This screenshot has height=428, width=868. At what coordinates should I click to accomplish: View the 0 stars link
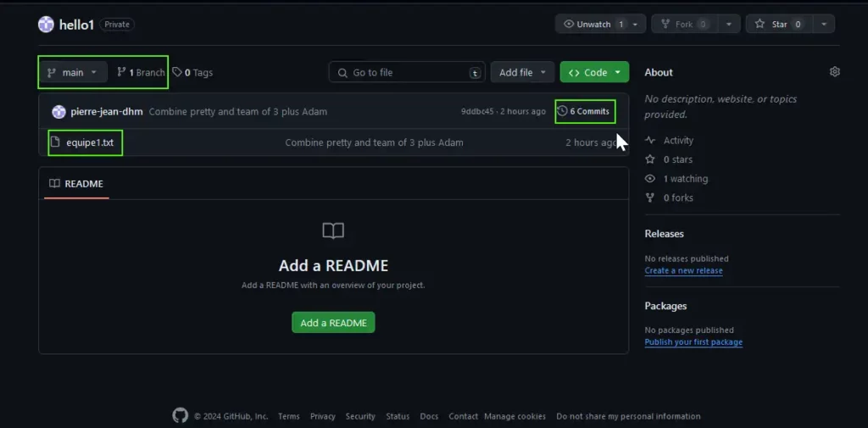pos(670,159)
